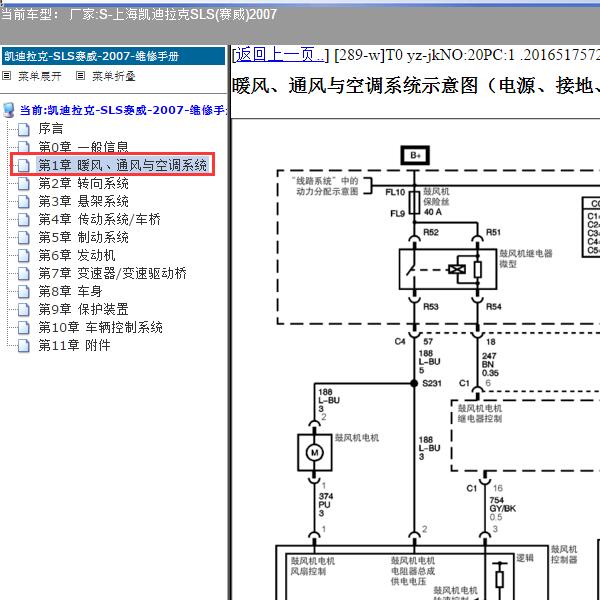The width and height of the screenshot is (600, 600).
Task: Click the 鼓风机电机 motor symbol M
Action: tap(315, 453)
